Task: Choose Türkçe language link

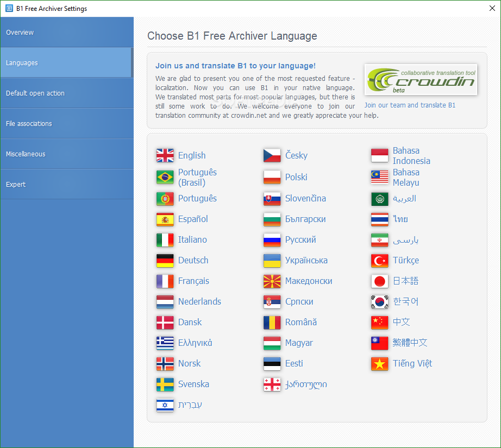Action: [x=406, y=261]
